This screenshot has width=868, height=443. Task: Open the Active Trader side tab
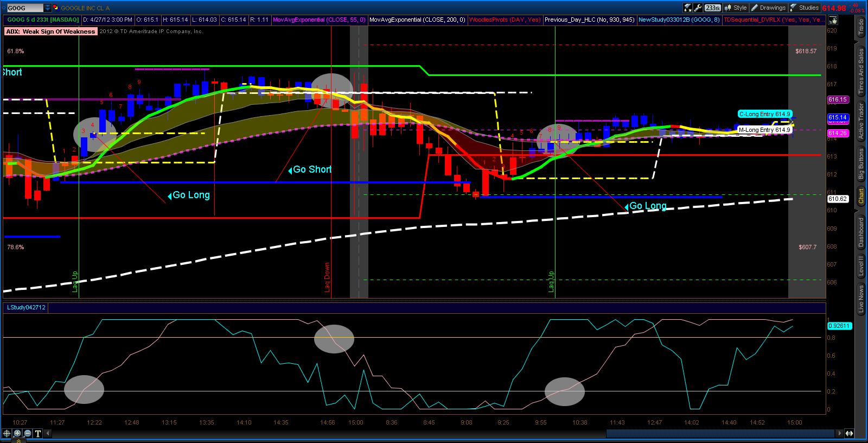pos(861,121)
